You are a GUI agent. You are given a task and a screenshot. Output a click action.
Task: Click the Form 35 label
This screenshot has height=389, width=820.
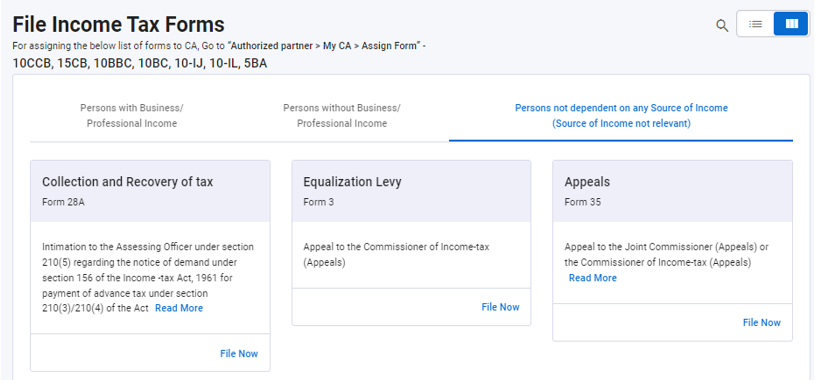[x=583, y=202]
